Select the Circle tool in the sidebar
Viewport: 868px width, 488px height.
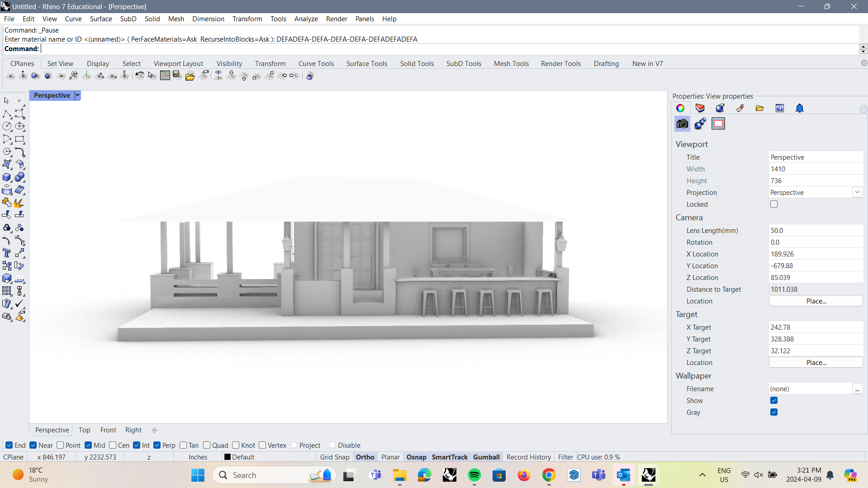tap(7, 126)
